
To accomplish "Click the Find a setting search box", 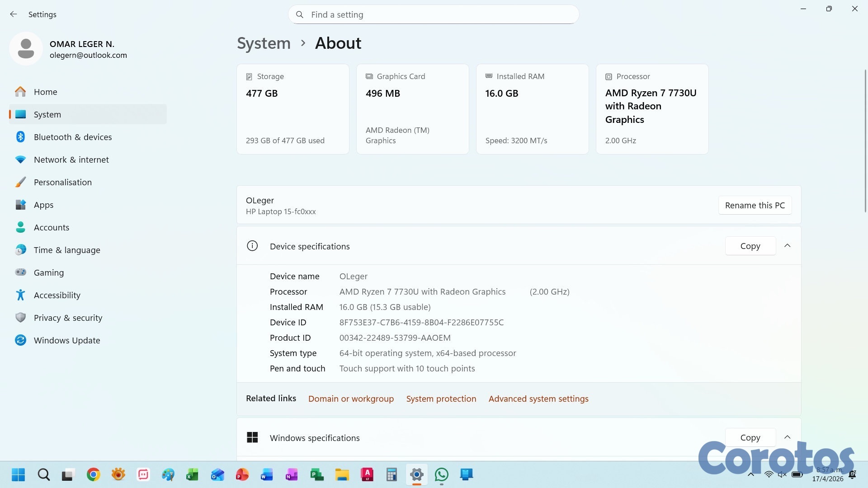I will [x=434, y=14].
